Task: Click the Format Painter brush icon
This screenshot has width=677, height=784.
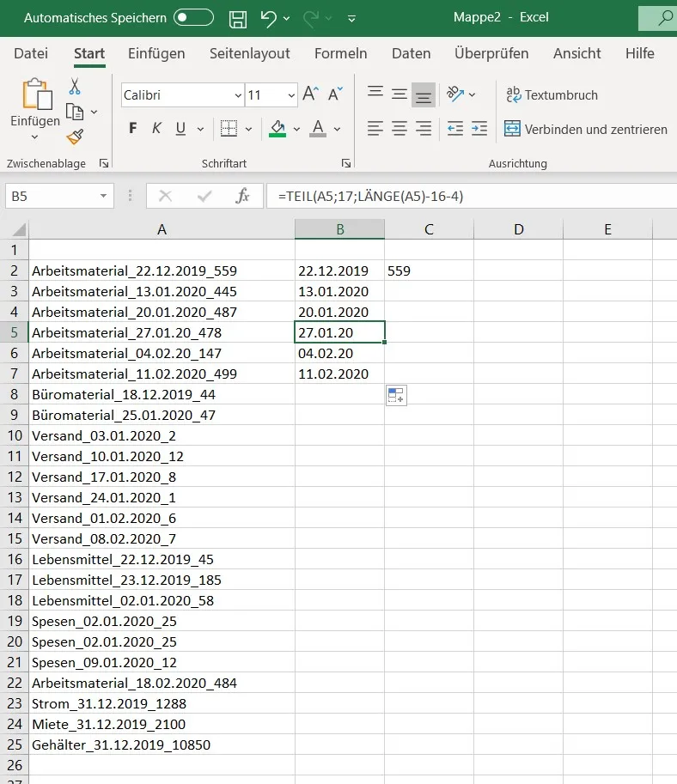Action: [75, 137]
